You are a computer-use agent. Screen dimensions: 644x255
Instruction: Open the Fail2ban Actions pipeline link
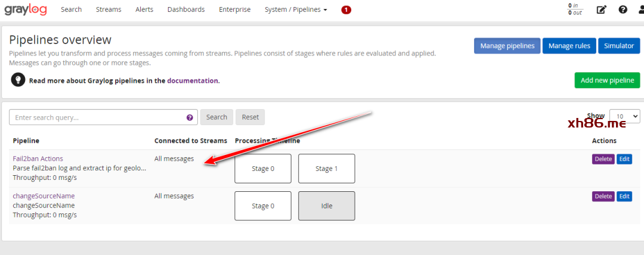(x=38, y=158)
